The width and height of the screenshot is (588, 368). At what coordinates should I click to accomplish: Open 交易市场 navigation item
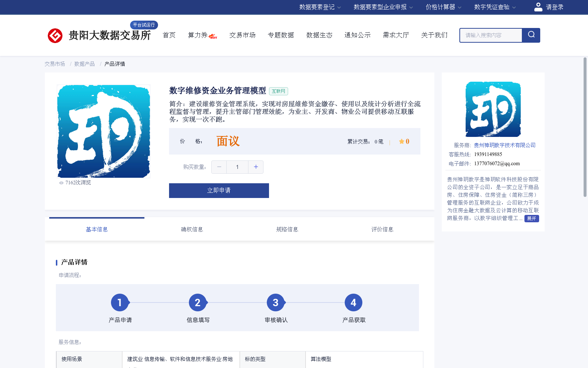(x=243, y=35)
